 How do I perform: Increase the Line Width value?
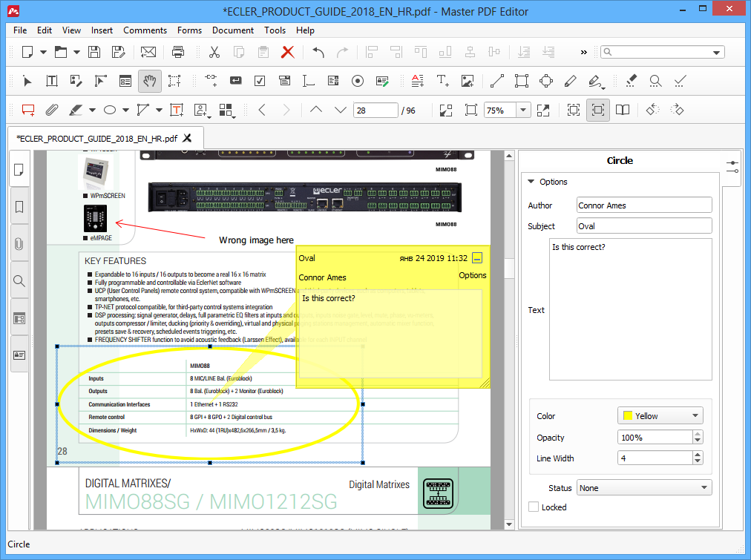tap(698, 454)
